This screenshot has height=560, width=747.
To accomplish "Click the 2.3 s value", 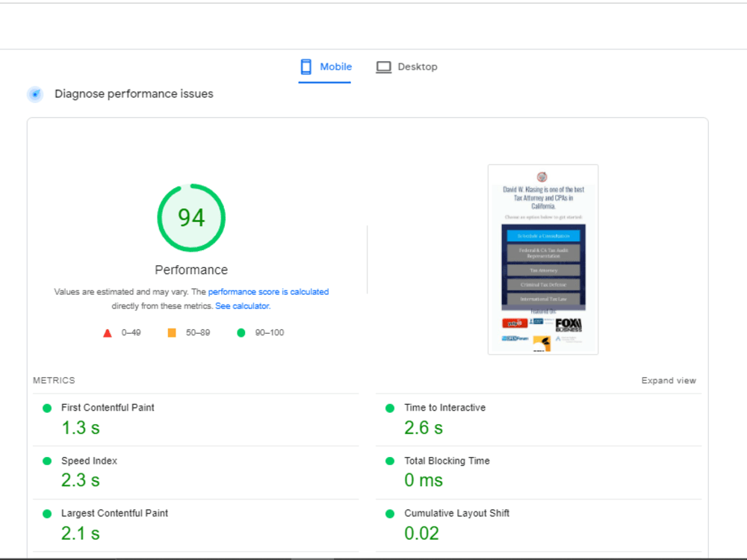I will coord(81,480).
